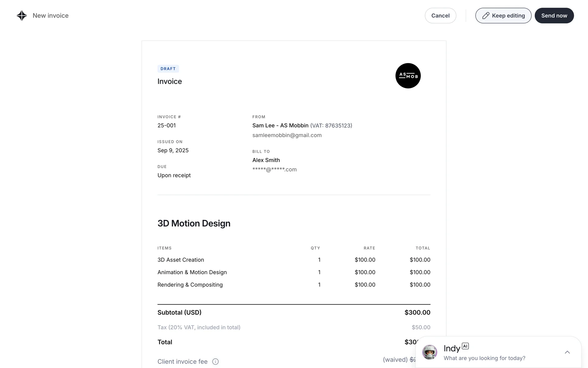Click the 3D Motion Design heading
The image size is (588, 368).
click(194, 223)
